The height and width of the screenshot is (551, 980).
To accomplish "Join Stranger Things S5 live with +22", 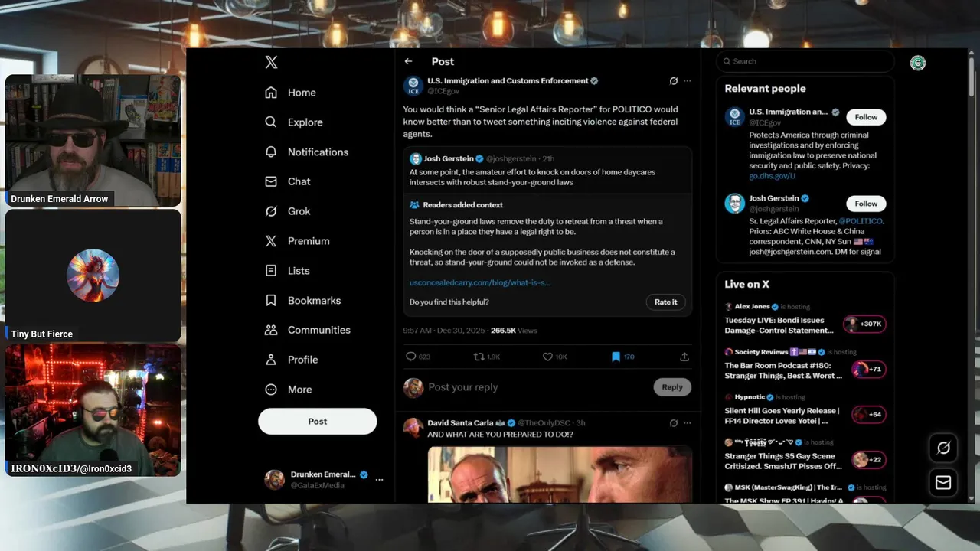I will pos(868,460).
